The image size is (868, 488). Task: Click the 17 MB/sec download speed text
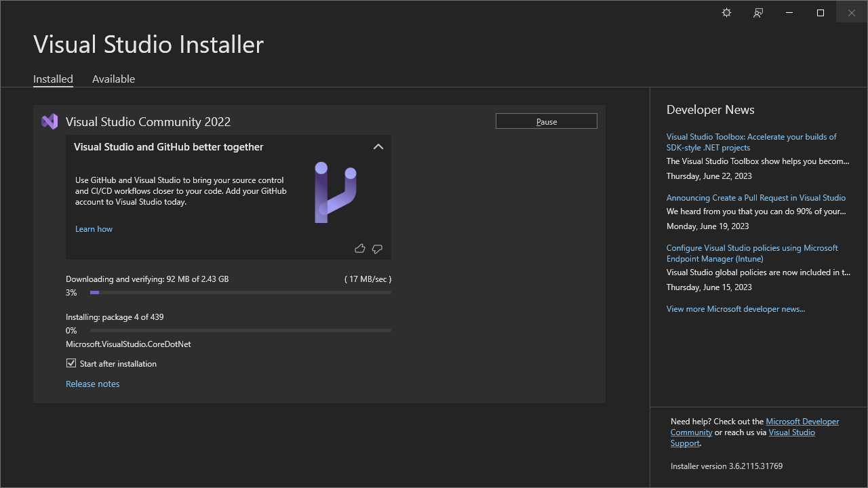pos(368,279)
